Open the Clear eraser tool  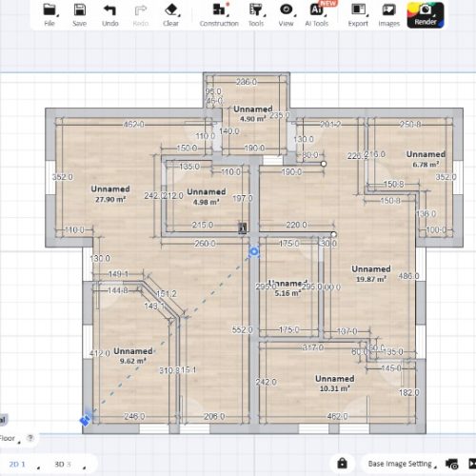(171, 15)
